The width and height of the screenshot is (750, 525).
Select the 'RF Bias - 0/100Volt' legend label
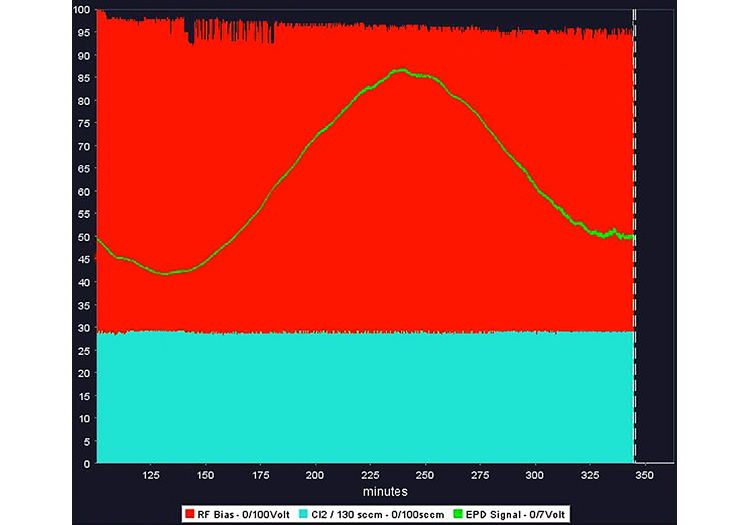(x=243, y=514)
